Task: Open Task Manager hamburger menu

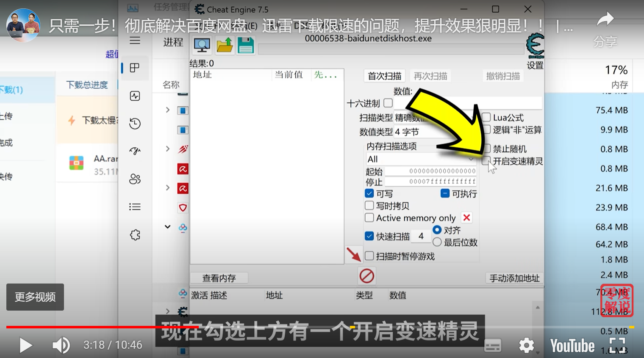Action: 135,41
